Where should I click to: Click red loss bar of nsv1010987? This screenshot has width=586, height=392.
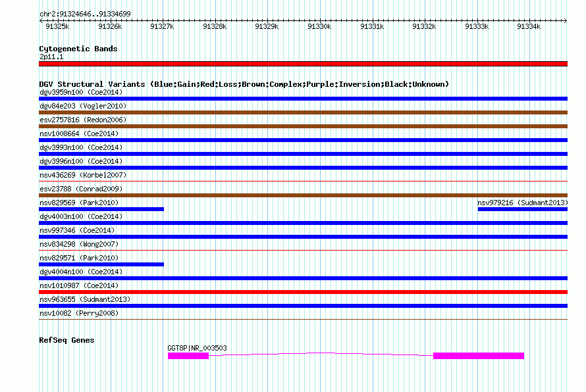[303, 292]
